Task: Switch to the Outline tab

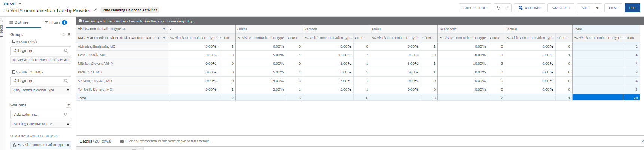Action: 19,22
